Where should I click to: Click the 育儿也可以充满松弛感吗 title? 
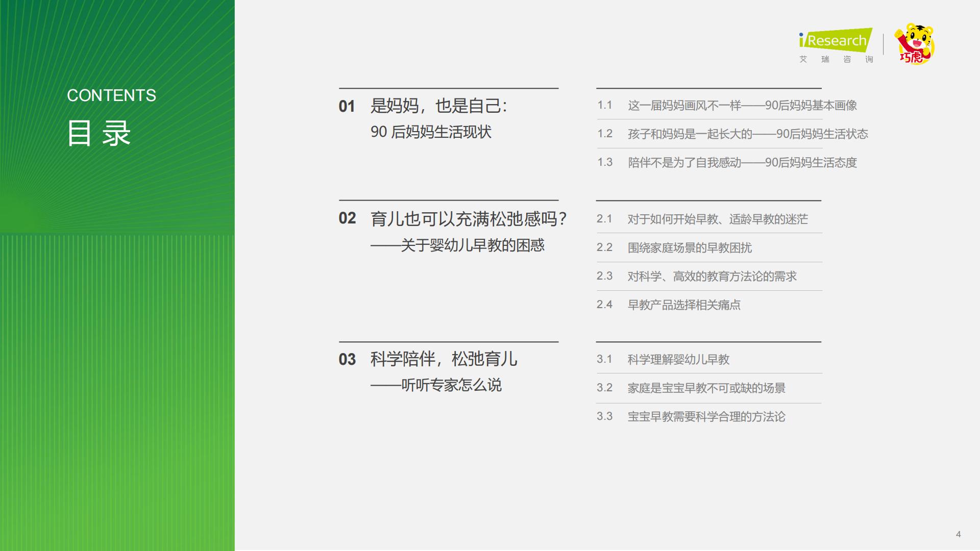[469, 219]
